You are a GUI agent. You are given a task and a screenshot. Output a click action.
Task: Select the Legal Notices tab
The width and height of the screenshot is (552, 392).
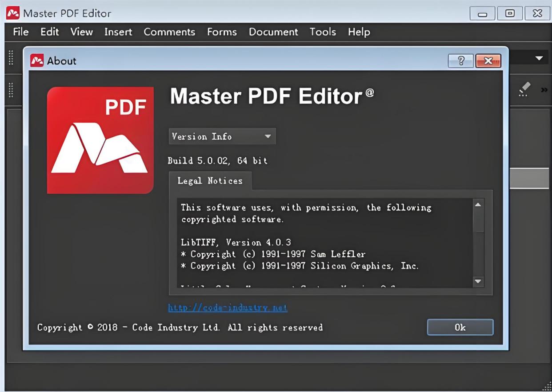coord(210,181)
